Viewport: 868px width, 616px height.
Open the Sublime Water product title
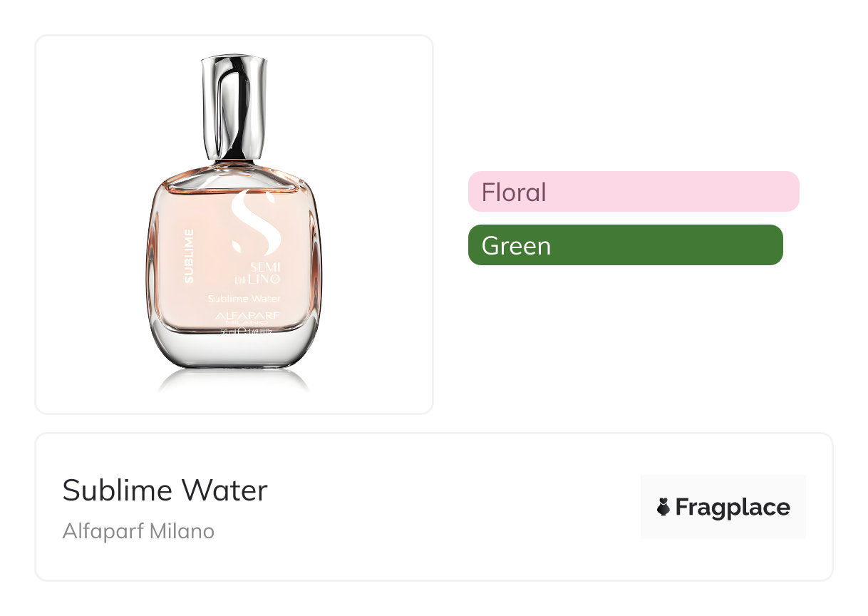pos(165,491)
